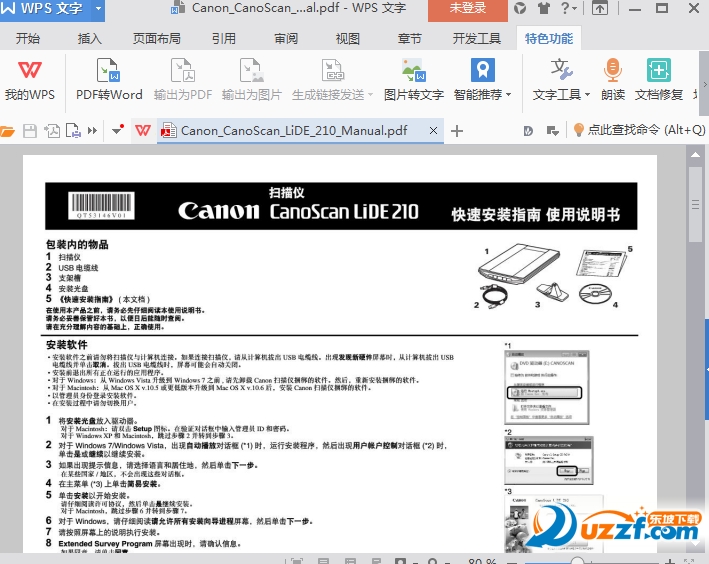The width and height of the screenshot is (709, 564).
Task: Click the 我的WPS icon in the ribbon
Action: (x=30, y=70)
